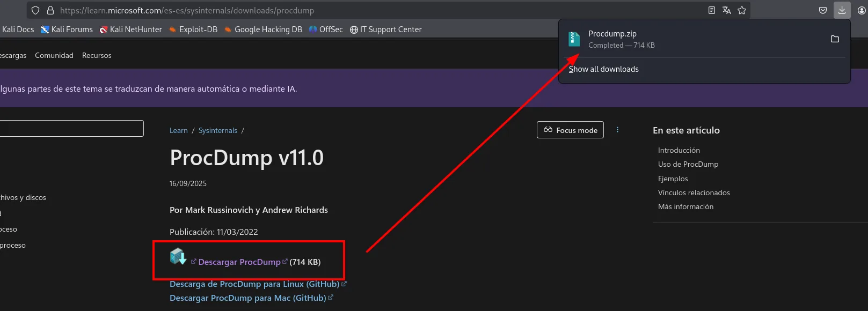The width and height of the screenshot is (868, 311).
Task: Open the OffSec bookmark
Action: (326, 29)
